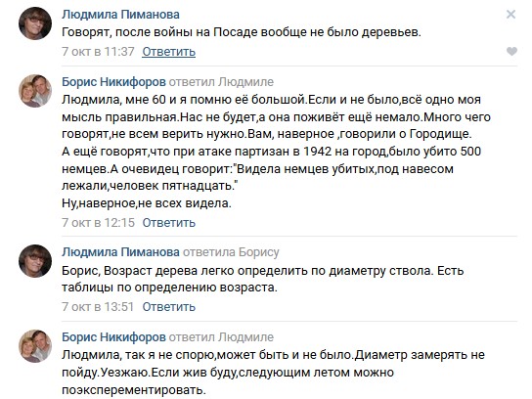532x399 pixels.
Task: Click 'ответила Борису' in the third comment
Action: tap(231, 252)
